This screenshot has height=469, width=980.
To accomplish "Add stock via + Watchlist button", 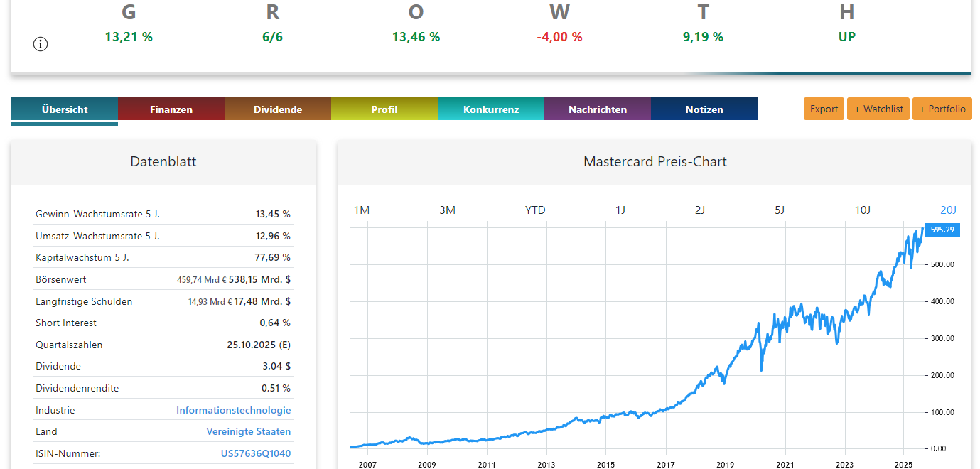I will pyautogui.click(x=878, y=109).
